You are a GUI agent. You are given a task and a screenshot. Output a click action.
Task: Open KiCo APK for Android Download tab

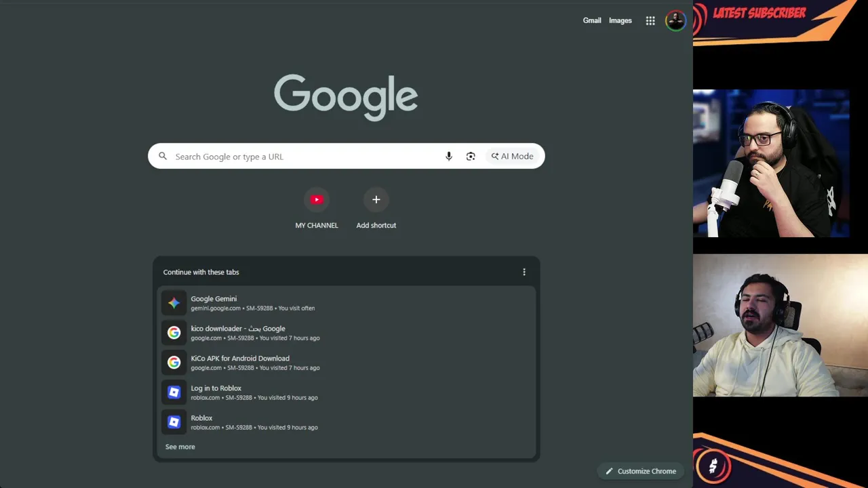(x=347, y=363)
